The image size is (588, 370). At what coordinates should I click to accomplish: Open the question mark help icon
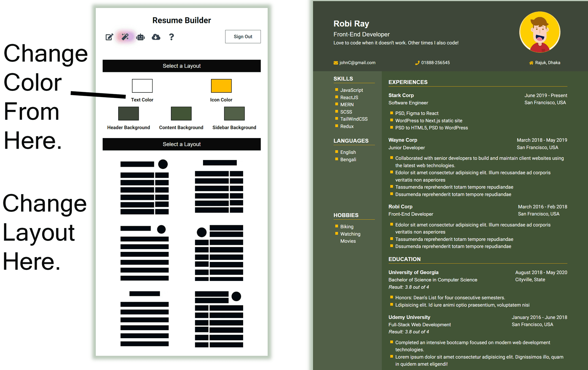pyautogui.click(x=171, y=37)
